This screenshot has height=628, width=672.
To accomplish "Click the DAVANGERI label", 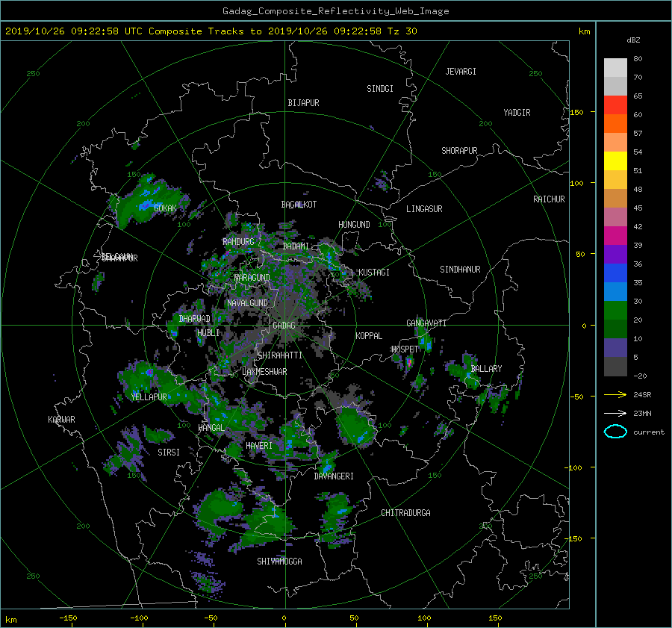I will [334, 476].
